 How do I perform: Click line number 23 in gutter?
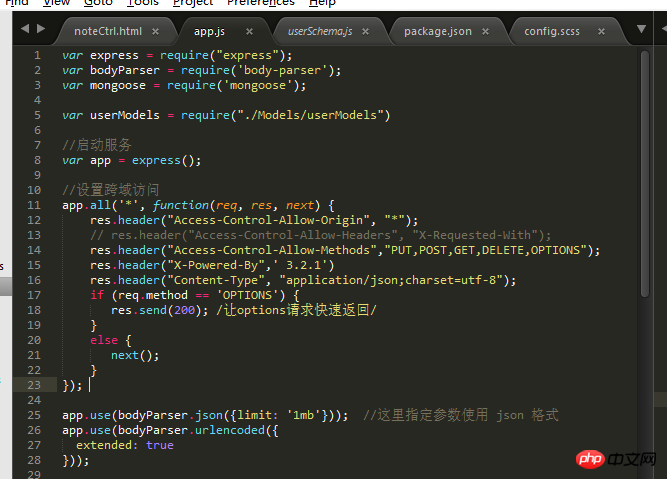(x=34, y=385)
